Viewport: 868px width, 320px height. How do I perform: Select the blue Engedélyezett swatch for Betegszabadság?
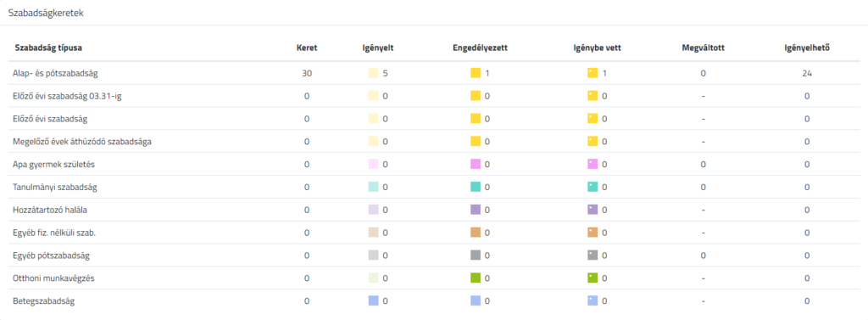475,301
